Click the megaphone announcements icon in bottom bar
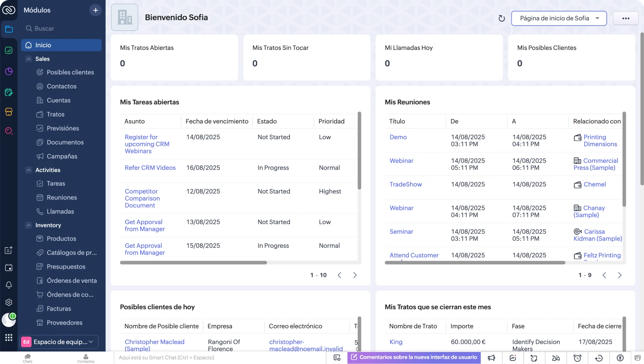 point(491,358)
